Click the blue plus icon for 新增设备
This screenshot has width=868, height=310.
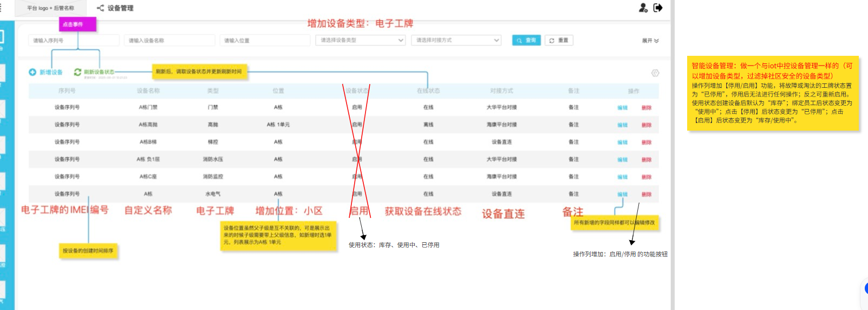(32, 72)
